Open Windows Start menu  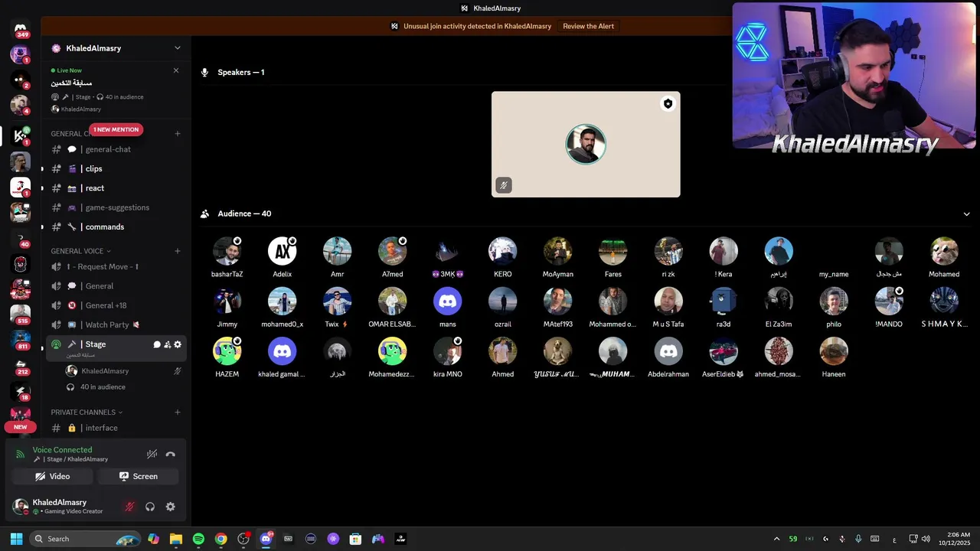(16, 539)
